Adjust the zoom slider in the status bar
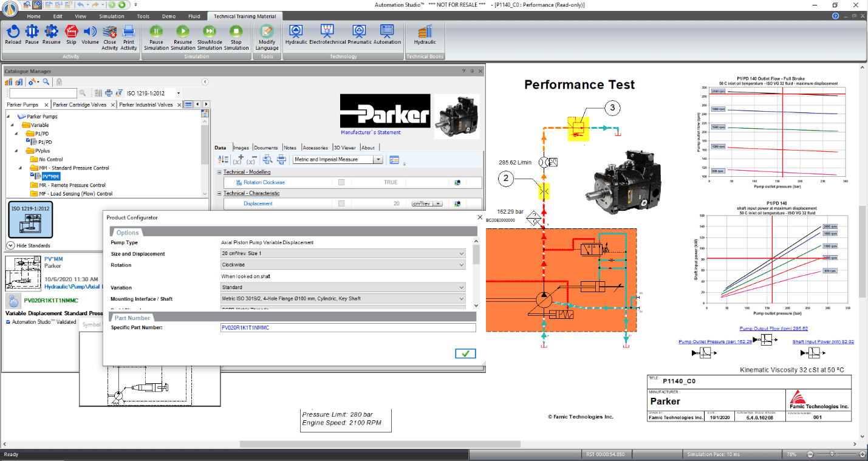Image resolution: width=868 pixels, height=461 pixels. pos(832,453)
